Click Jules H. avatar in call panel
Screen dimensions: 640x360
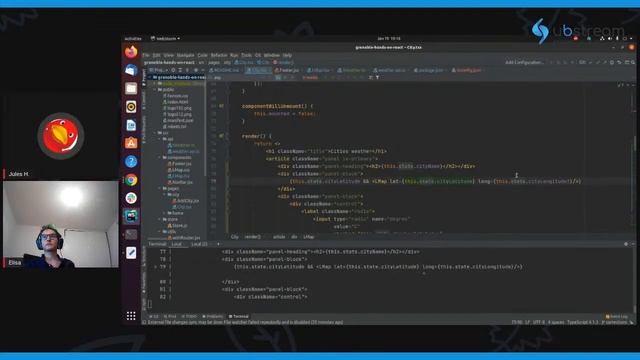(x=61, y=136)
